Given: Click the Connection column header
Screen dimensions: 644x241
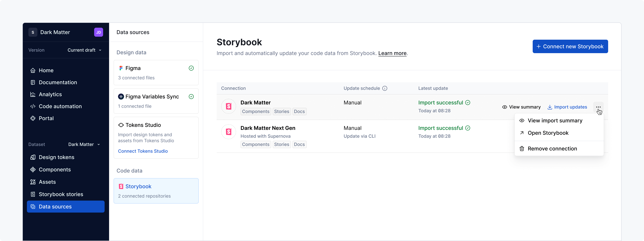Looking at the screenshot, I should (x=233, y=89).
